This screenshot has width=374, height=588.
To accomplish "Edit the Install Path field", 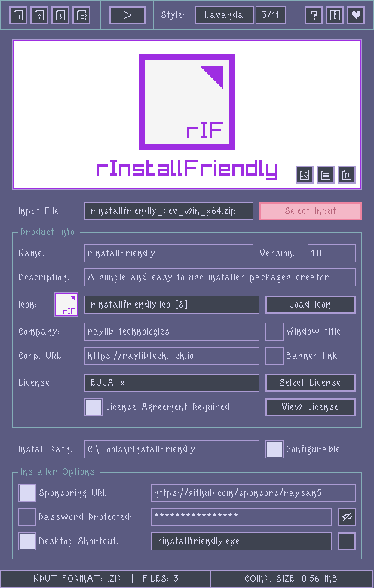I will tap(172, 449).
